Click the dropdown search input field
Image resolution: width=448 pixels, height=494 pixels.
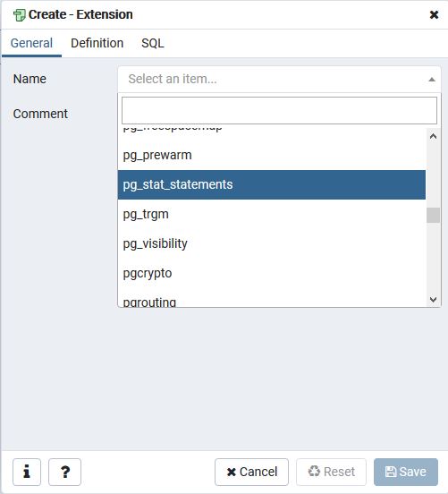279,111
